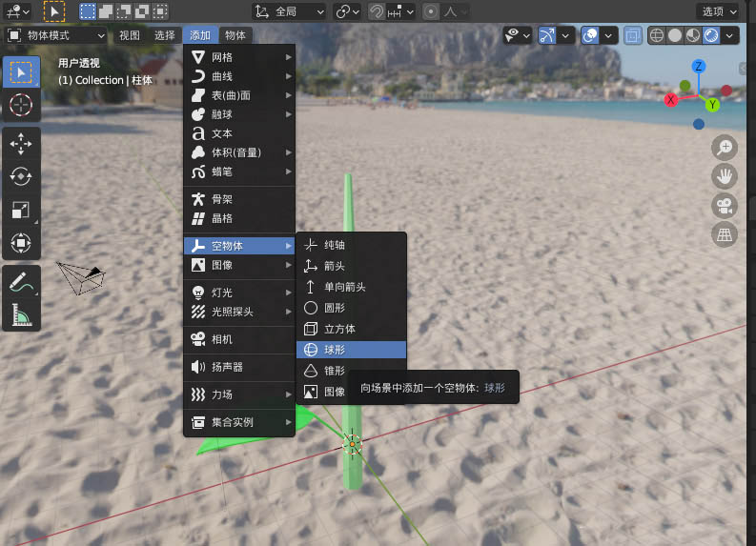
Task: Select the Measure tool
Action: pos(21,314)
